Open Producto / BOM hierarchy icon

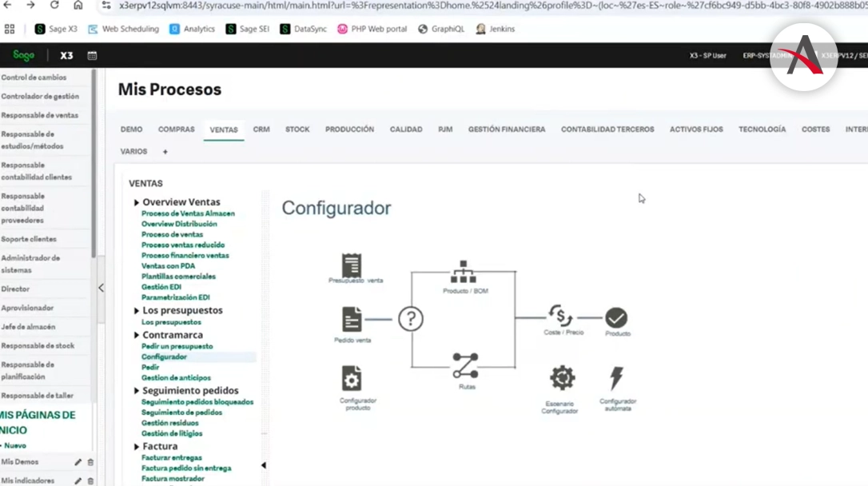point(464,272)
